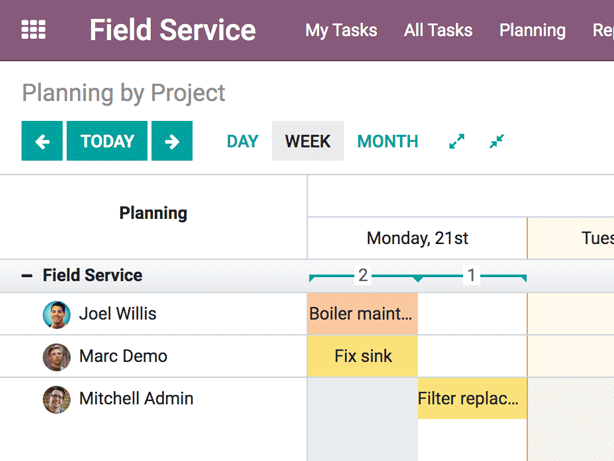Screen dimensions: 614x461
Task: Click Mitchell Admin avatar
Action: [57, 399]
